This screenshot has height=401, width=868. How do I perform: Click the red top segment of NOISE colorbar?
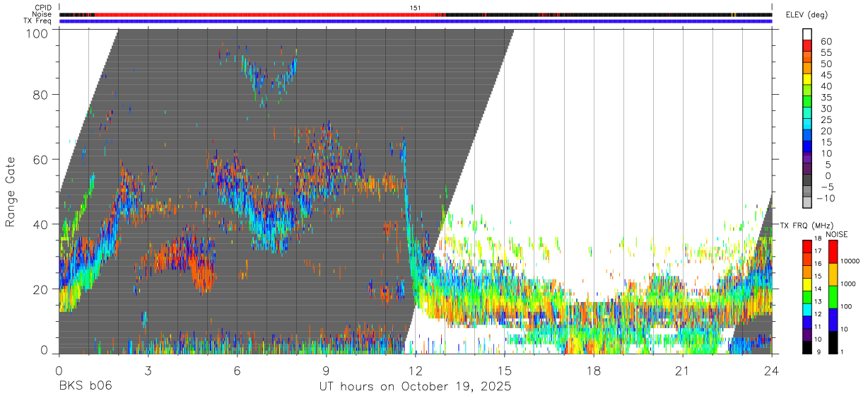pos(832,252)
